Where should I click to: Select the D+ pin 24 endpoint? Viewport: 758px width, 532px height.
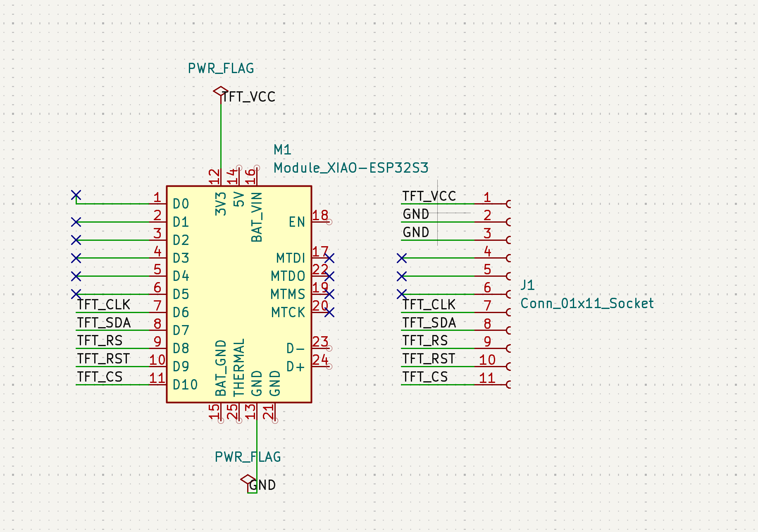329,366
